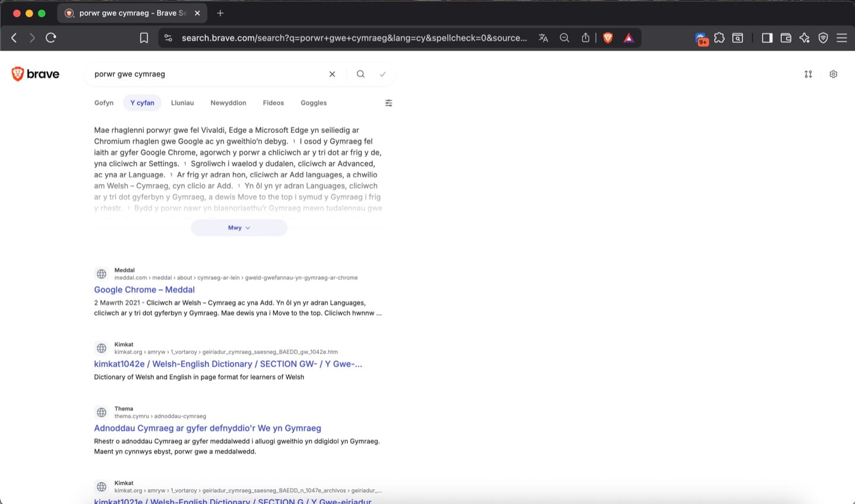855x504 pixels.
Task: Click the Meddal site globe icon
Action: pyautogui.click(x=102, y=274)
